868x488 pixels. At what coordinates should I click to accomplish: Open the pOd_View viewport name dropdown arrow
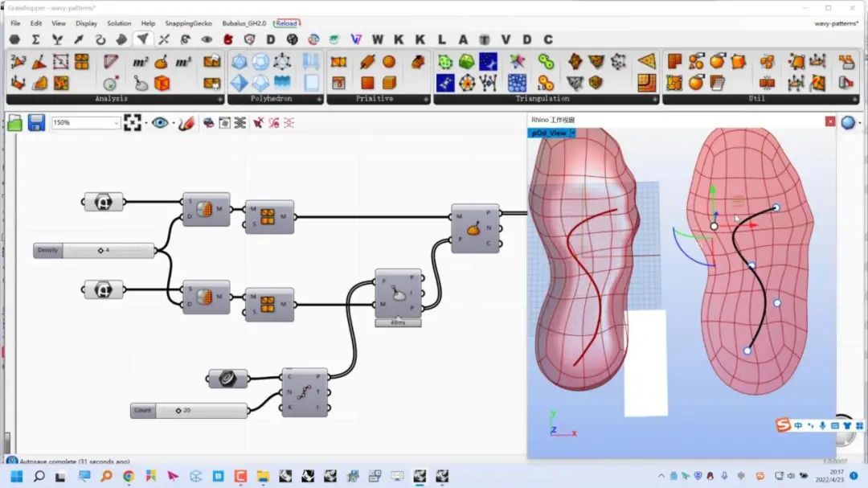[573, 133]
